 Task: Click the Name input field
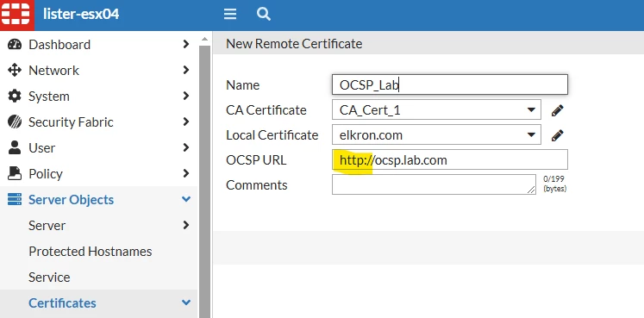point(450,84)
